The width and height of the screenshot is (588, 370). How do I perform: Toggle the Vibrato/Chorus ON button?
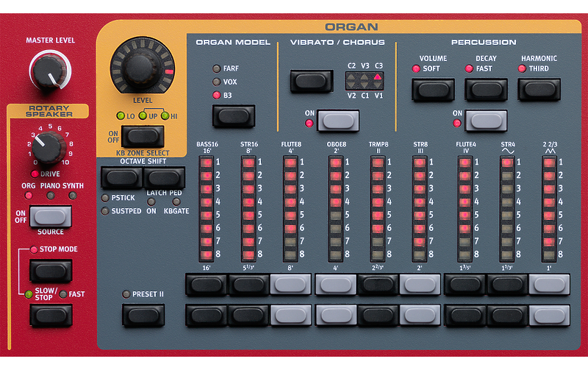coord(338,121)
